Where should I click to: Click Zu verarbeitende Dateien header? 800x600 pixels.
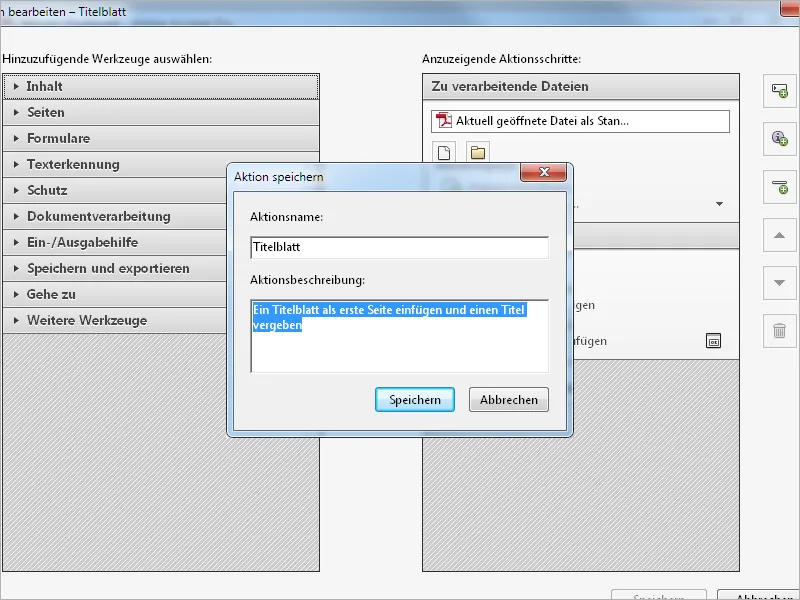pos(581,86)
